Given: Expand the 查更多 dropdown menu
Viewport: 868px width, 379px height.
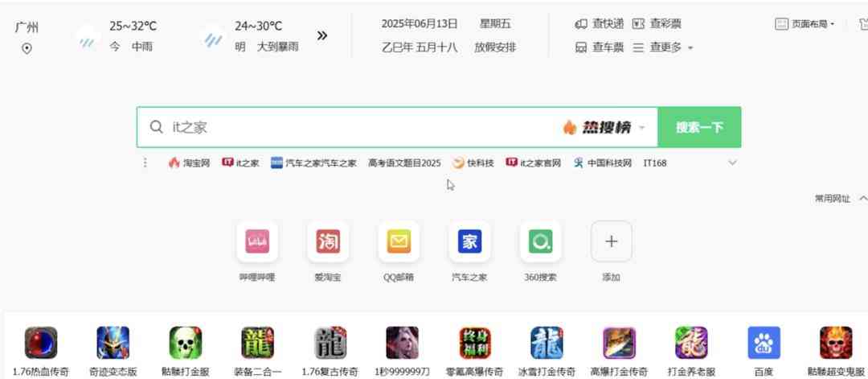Looking at the screenshot, I should coord(662,47).
